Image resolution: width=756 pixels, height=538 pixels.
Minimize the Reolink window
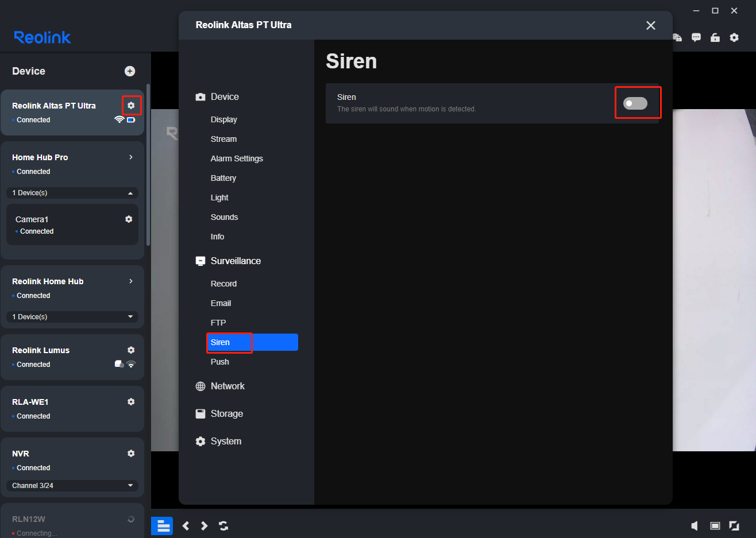click(696, 11)
